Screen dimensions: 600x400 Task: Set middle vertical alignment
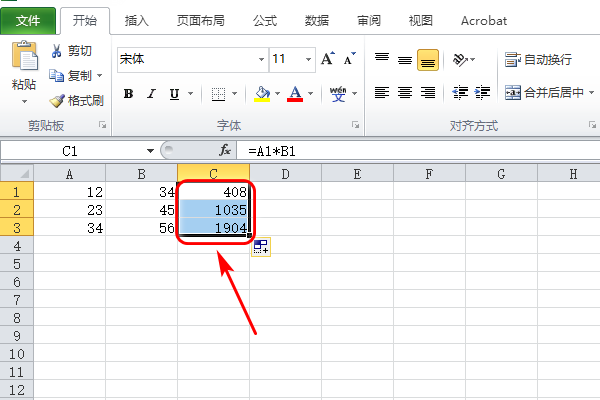tap(405, 59)
